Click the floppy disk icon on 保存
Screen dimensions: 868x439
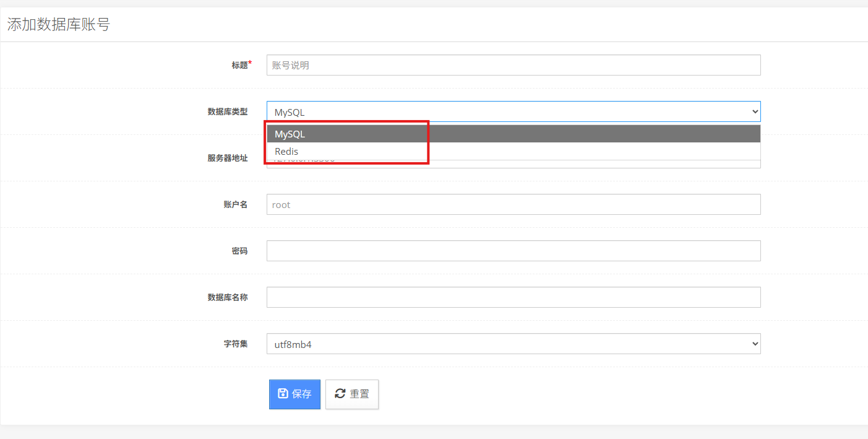(x=283, y=394)
